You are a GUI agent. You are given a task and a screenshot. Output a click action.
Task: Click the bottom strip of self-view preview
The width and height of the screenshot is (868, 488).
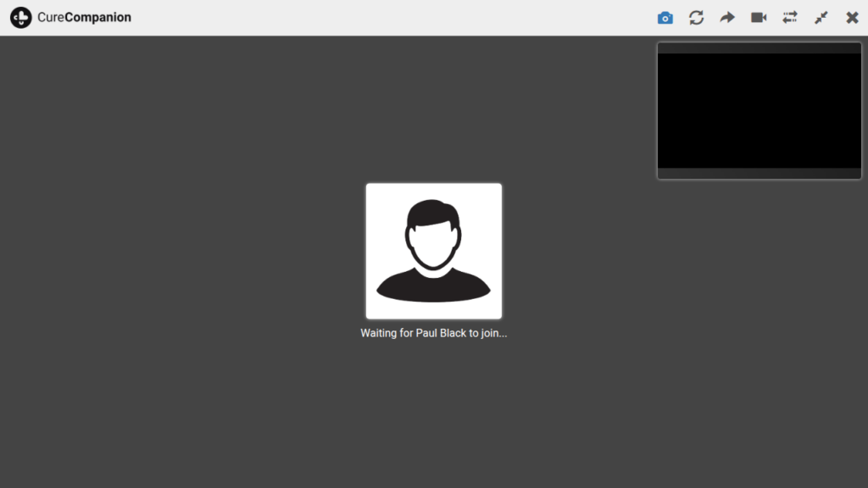click(759, 174)
